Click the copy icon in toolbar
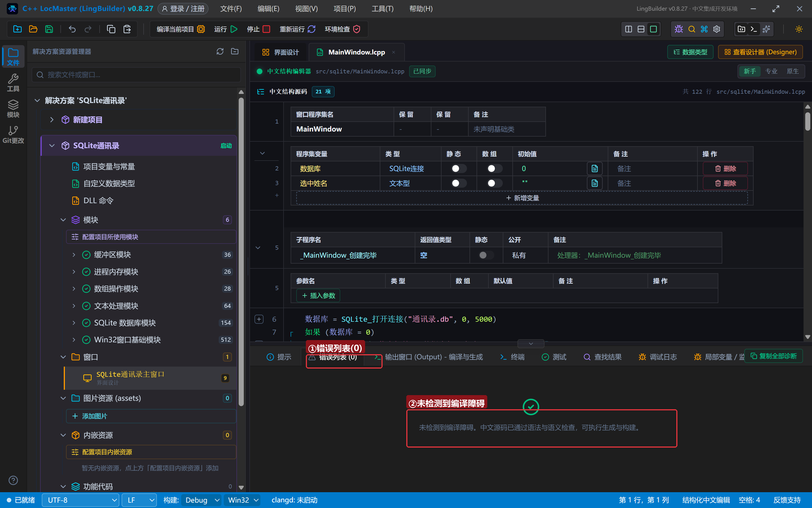The width and height of the screenshot is (812, 508). tap(111, 29)
